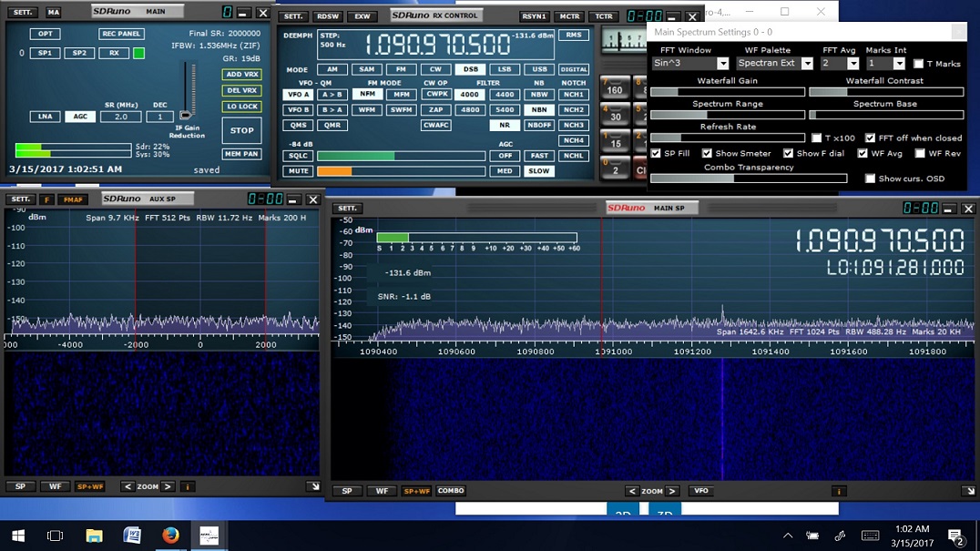Expand the WF Palette dropdown
This screenshot has height=551, width=980.
pyautogui.click(x=808, y=63)
